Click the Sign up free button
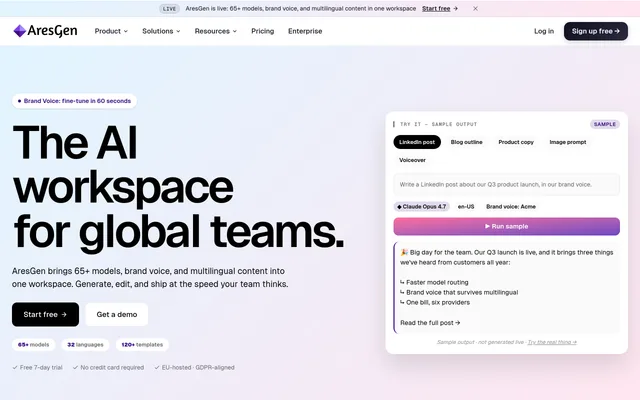This screenshot has height=400, width=640. [x=596, y=31]
